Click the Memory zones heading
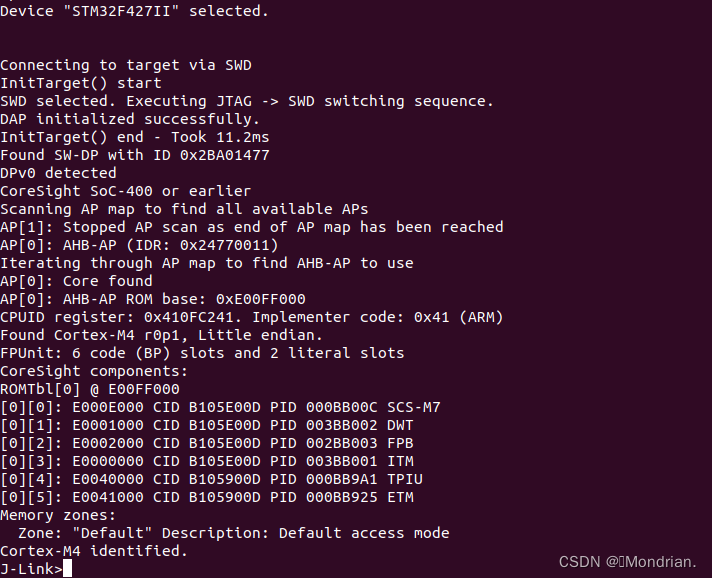The width and height of the screenshot is (712, 578). (x=58, y=515)
